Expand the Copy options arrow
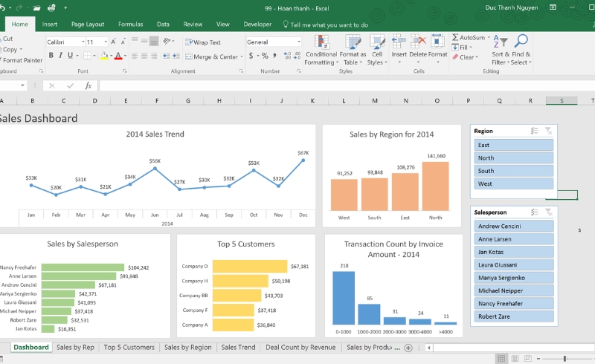 click(21, 49)
